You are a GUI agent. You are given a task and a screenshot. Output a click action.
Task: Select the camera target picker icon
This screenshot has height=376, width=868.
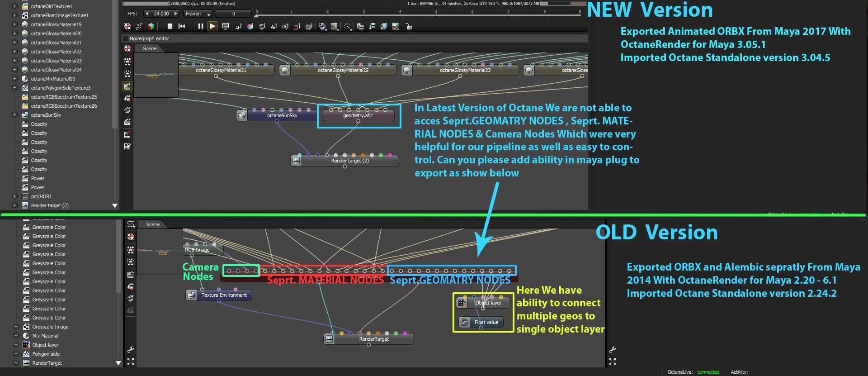[285, 27]
